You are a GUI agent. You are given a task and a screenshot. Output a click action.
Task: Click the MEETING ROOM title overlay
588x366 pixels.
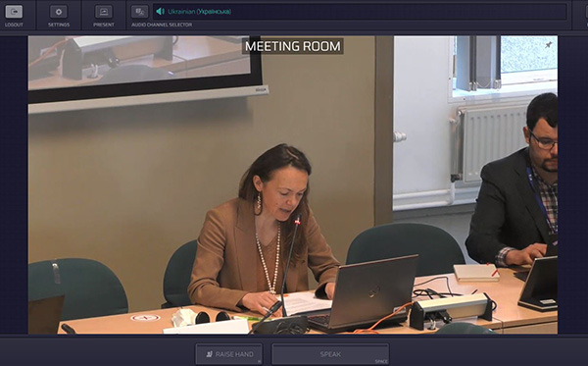(292, 46)
